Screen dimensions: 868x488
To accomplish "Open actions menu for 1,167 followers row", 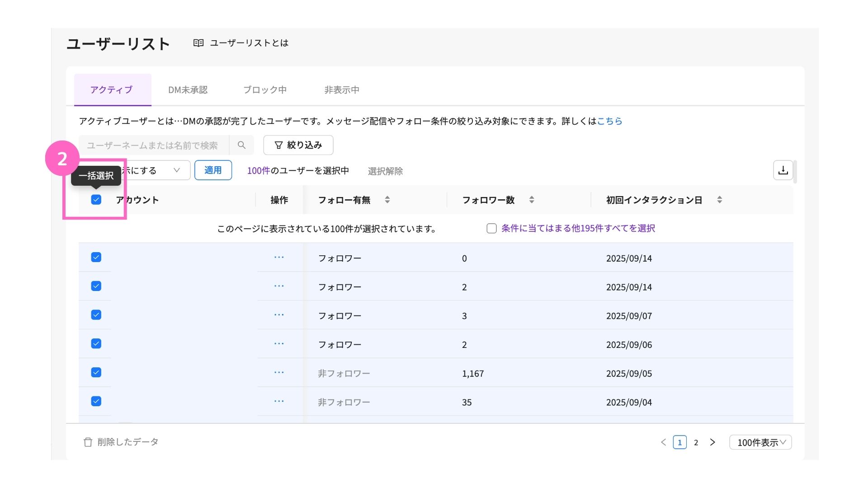I will [x=279, y=373].
